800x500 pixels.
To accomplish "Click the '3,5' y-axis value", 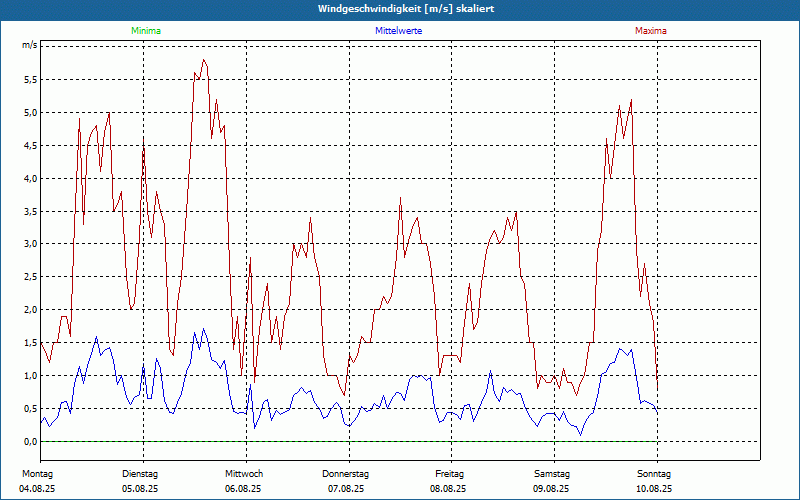I will click(31, 211).
